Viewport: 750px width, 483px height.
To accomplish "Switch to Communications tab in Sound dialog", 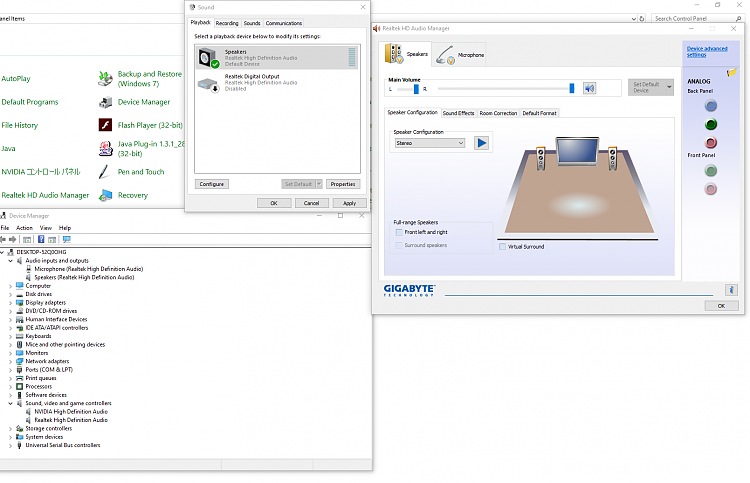I will pos(284,23).
